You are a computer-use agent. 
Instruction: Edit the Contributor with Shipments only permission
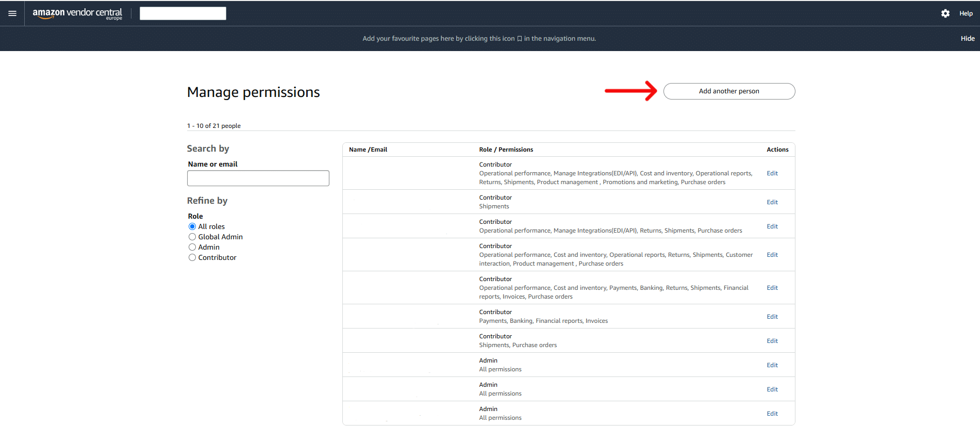pyautogui.click(x=772, y=202)
